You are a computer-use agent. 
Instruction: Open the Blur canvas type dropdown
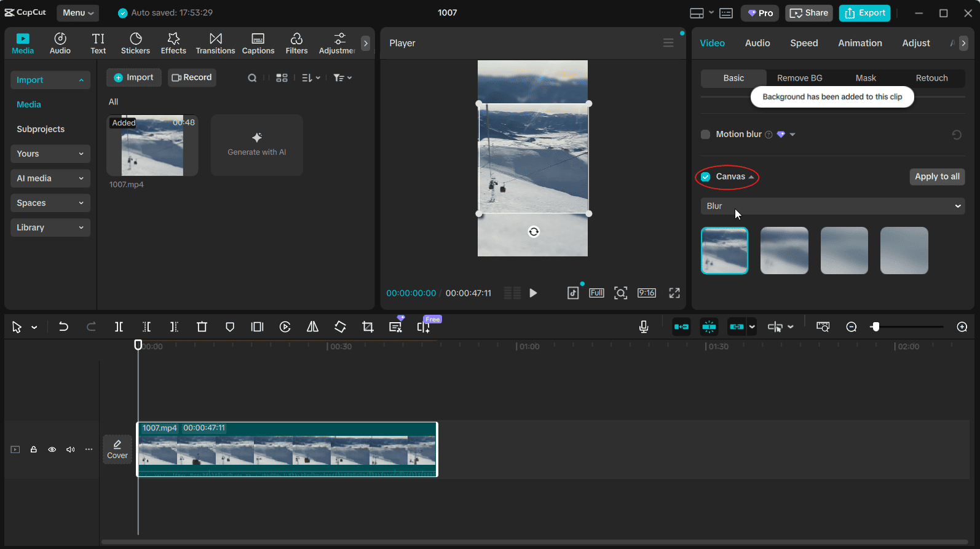832,206
